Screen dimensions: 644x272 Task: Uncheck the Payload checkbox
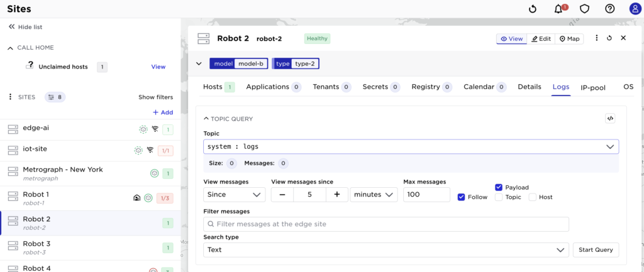pyautogui.click(x=499, y=187)
